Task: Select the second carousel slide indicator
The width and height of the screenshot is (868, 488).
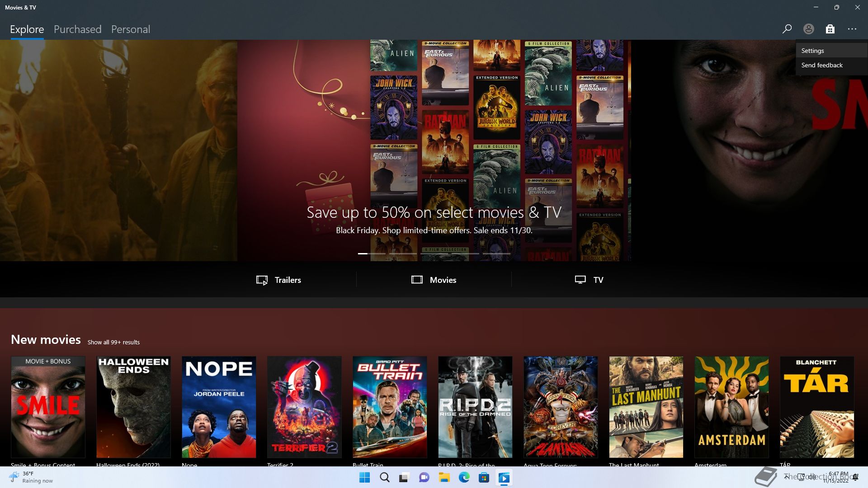Action: 403,253
